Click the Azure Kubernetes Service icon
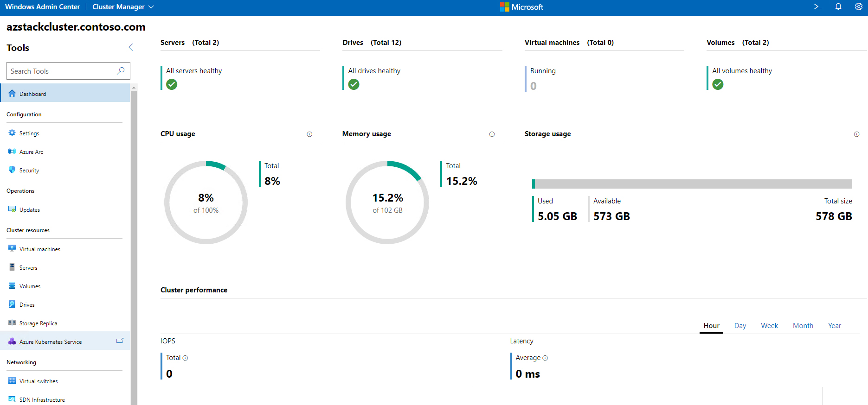This screenshot has height=405, width=868. click(x=12, y=342)
